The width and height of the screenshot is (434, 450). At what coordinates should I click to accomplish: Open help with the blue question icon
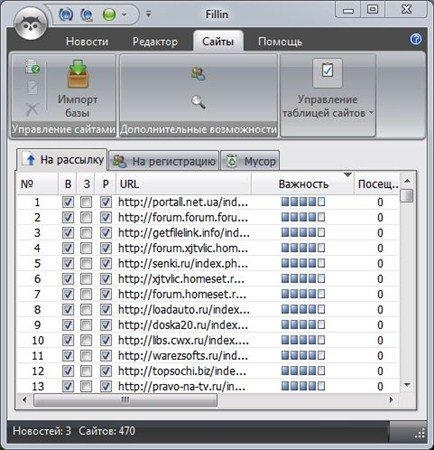coord(416,39)
